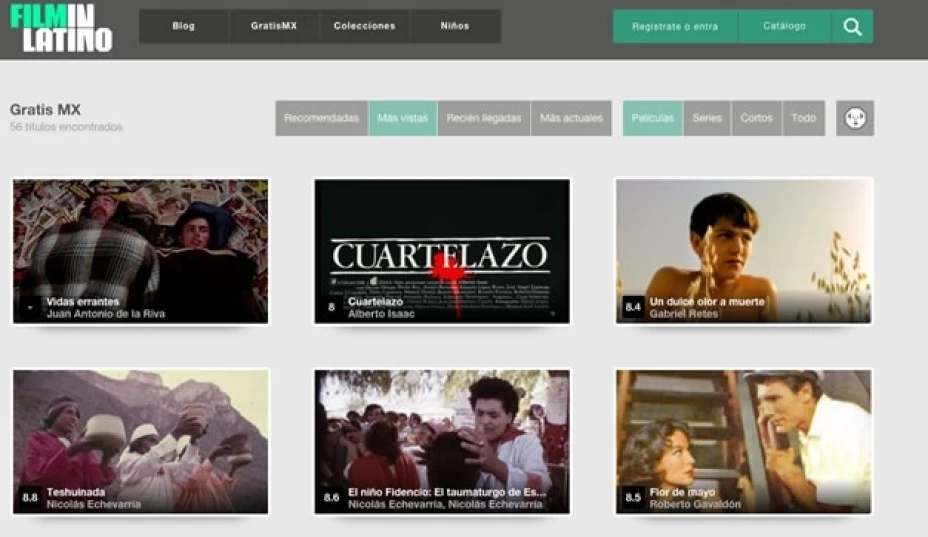The width and height of the screenshot is (928, 537).
Task: Click the FilminLatino logo
Action: pyautogui.click(x=61, y=28)
